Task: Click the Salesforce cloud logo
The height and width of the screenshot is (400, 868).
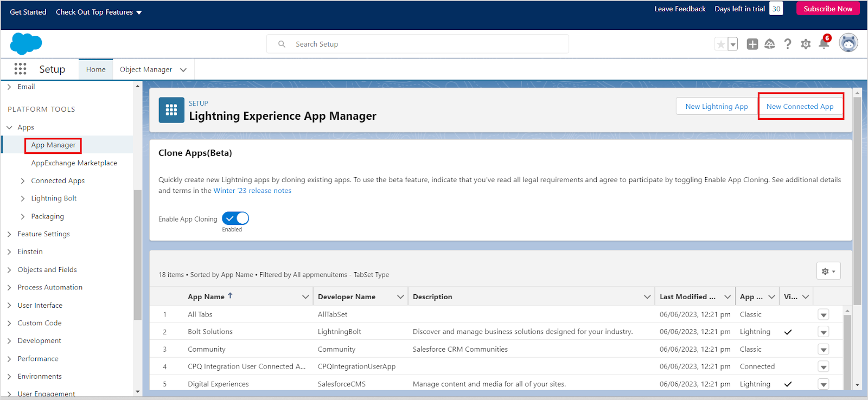Action: pos(25,43)
